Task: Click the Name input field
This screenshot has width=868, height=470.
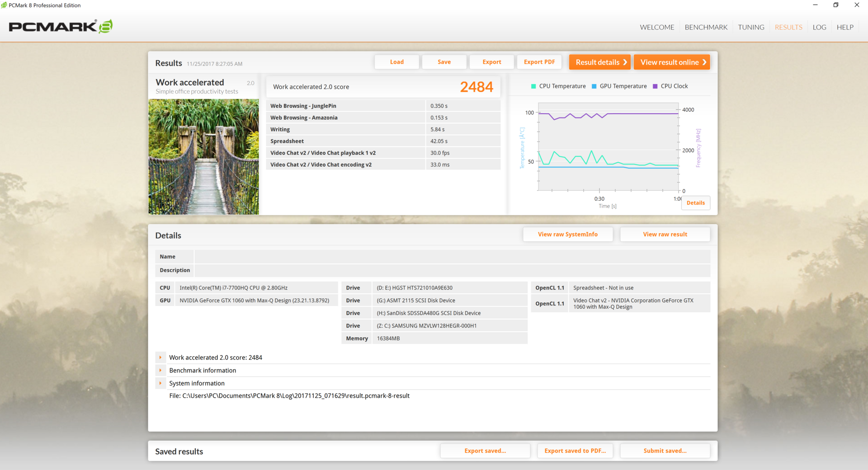Action: [x=452, y=257]
